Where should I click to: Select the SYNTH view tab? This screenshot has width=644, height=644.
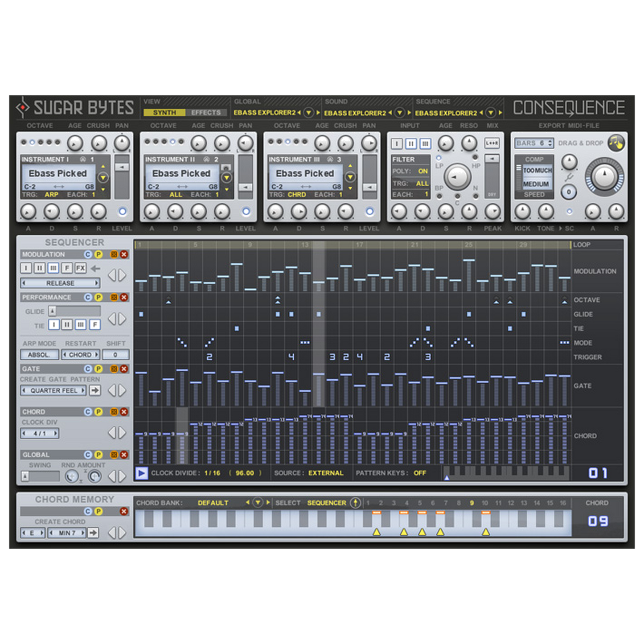(x=164, y=113)
